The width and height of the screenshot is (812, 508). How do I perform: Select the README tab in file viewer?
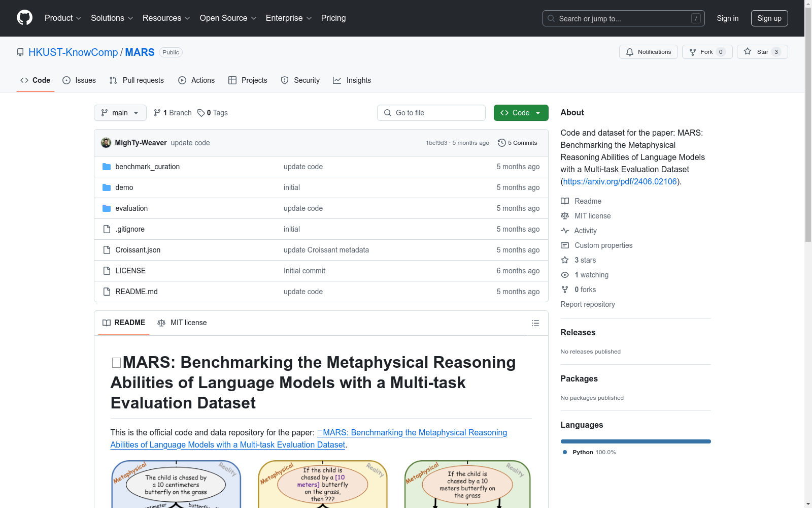click(124, 323)
